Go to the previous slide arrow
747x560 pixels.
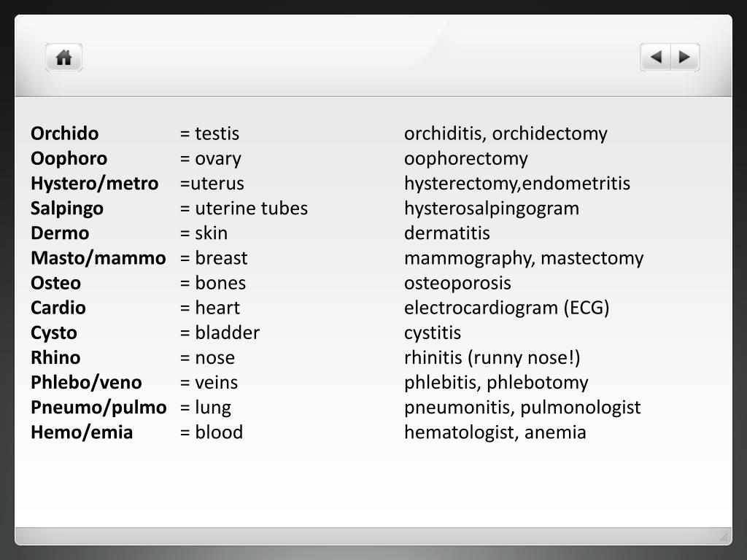[656, 57]
